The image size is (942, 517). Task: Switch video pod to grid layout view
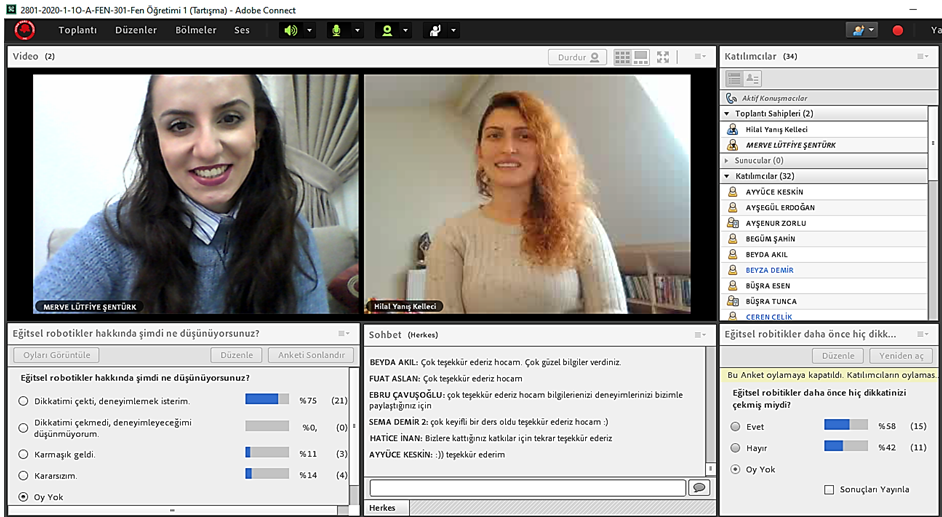pyautogui.click(x=622, y=57)
